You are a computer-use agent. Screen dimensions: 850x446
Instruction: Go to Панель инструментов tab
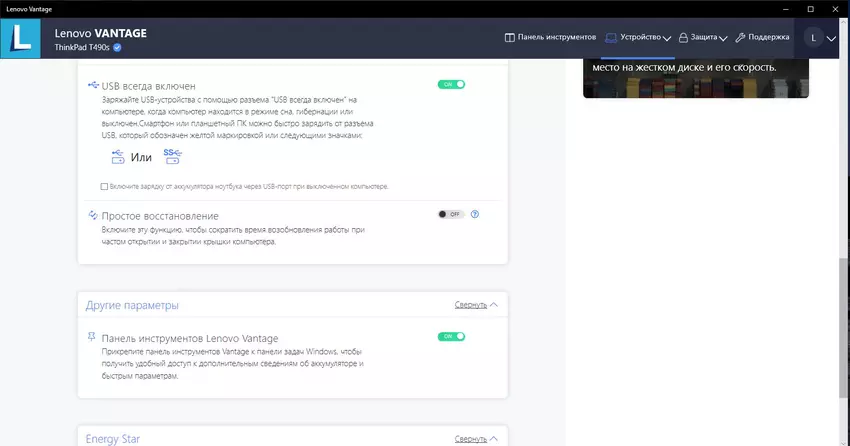pyautogui.click(x=549, y=38)
